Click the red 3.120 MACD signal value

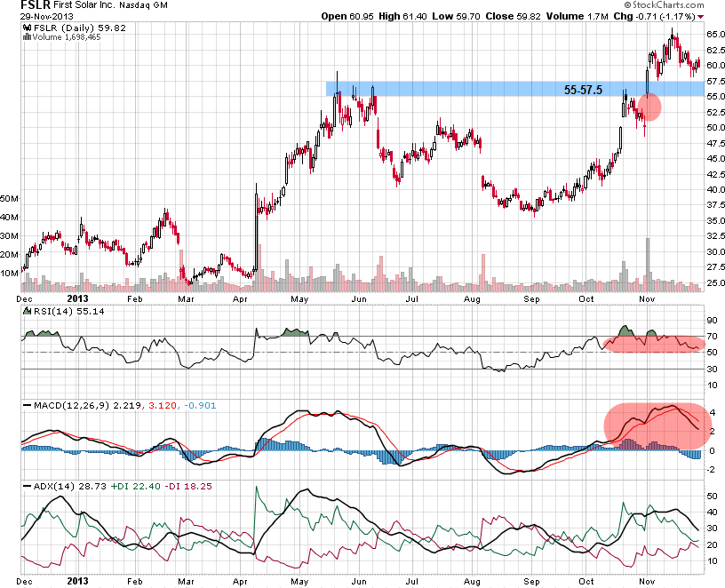162,405
